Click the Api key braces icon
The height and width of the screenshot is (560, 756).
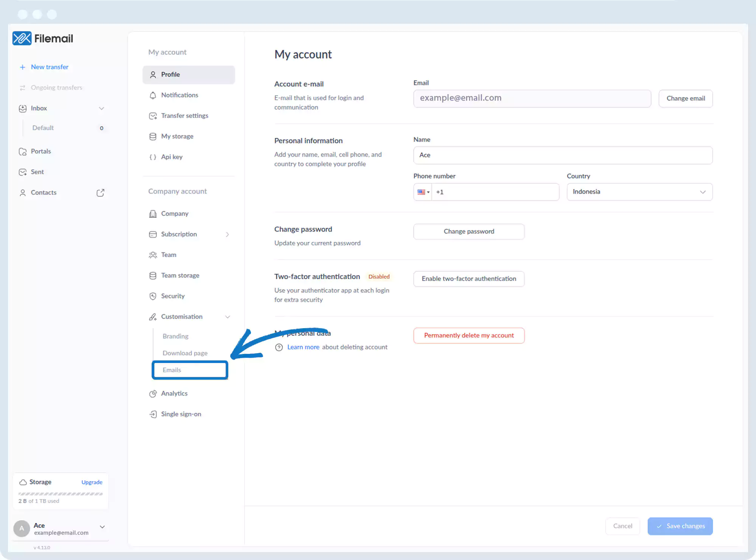pyautogui.click(x=153, y=157)
